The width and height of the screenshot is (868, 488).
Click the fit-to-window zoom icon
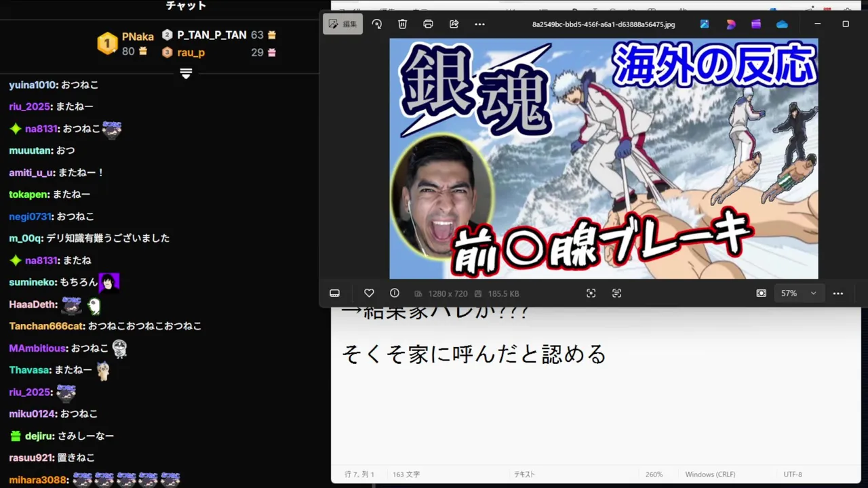[x=762, y=293]
